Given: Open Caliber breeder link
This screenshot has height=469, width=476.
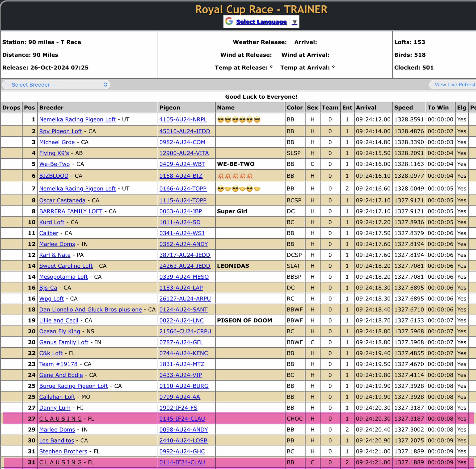Looking at the screenshot, I should coord(49,233).
